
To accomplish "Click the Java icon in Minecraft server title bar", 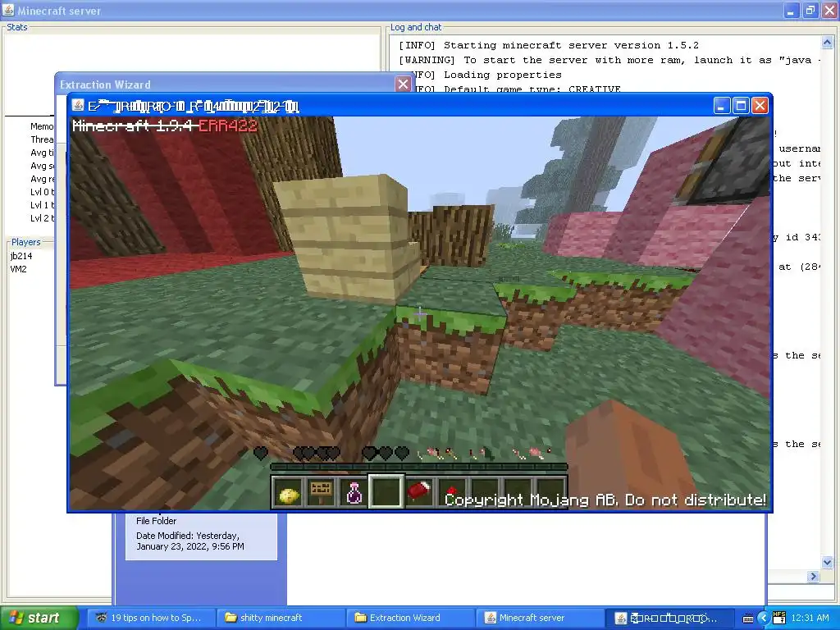I will (8, 10).
